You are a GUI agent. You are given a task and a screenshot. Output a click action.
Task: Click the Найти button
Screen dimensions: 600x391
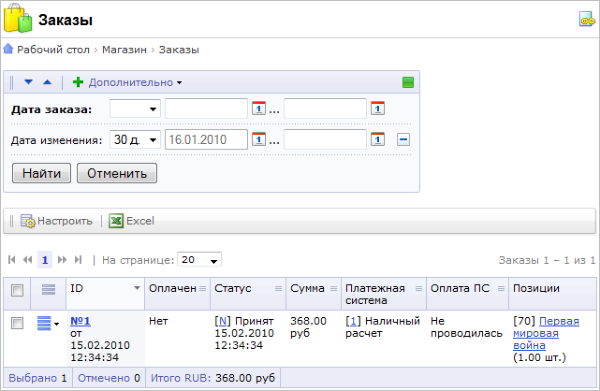(x=41, y=173)
